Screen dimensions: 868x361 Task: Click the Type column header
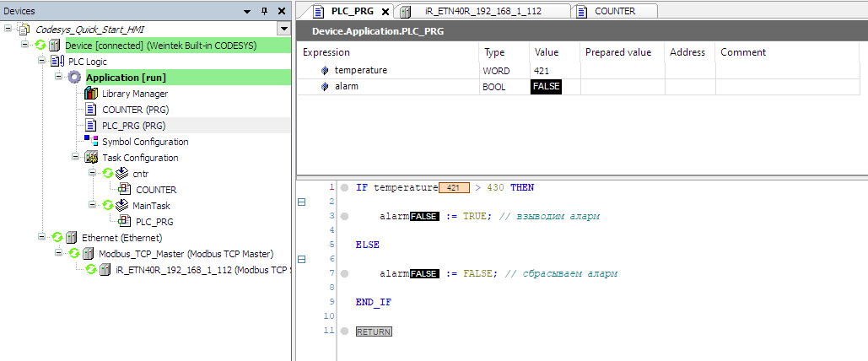tap(504, 52)
